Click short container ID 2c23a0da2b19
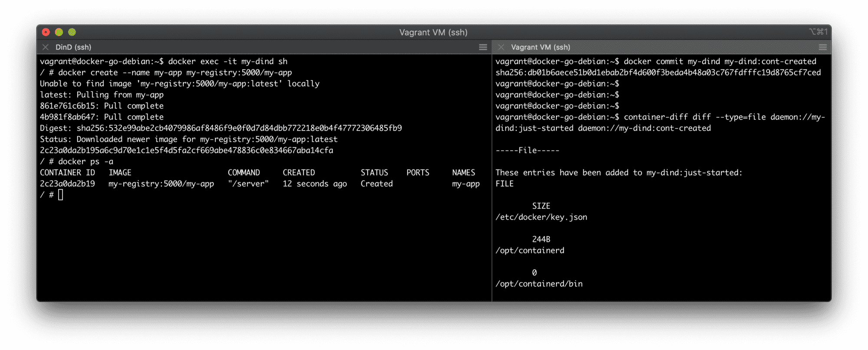The width and height of the screenshot is (868, 350). point(67,184)
